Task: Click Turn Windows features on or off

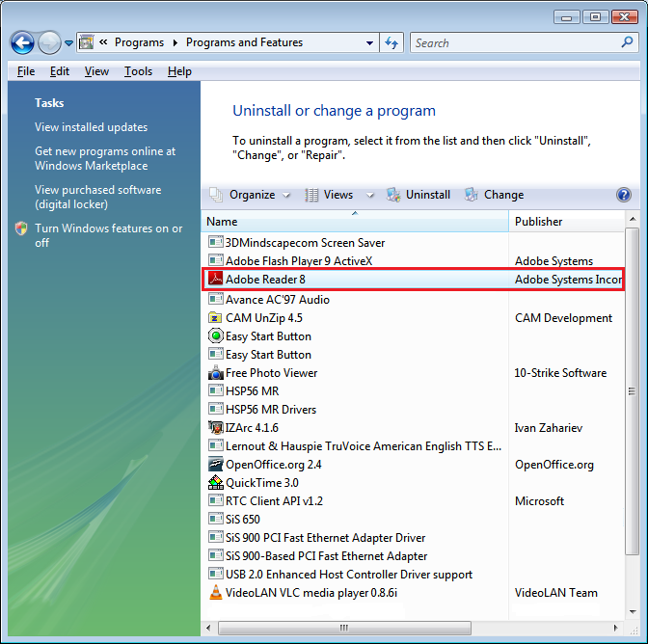Action: [x=108, y=235]
